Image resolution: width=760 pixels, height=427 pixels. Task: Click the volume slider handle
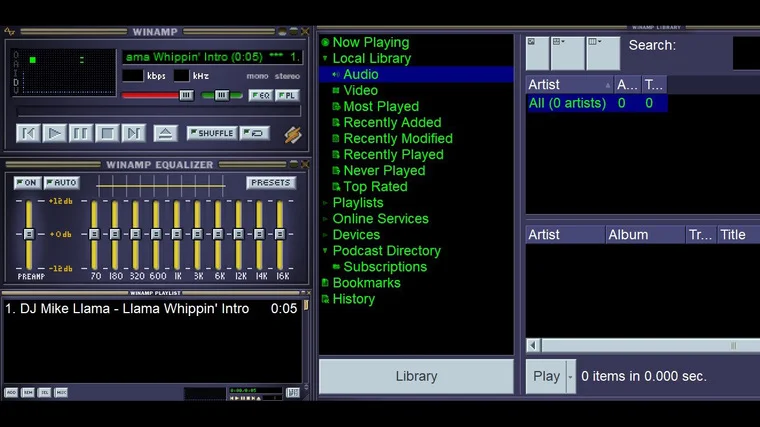click(x=186, y=95)
